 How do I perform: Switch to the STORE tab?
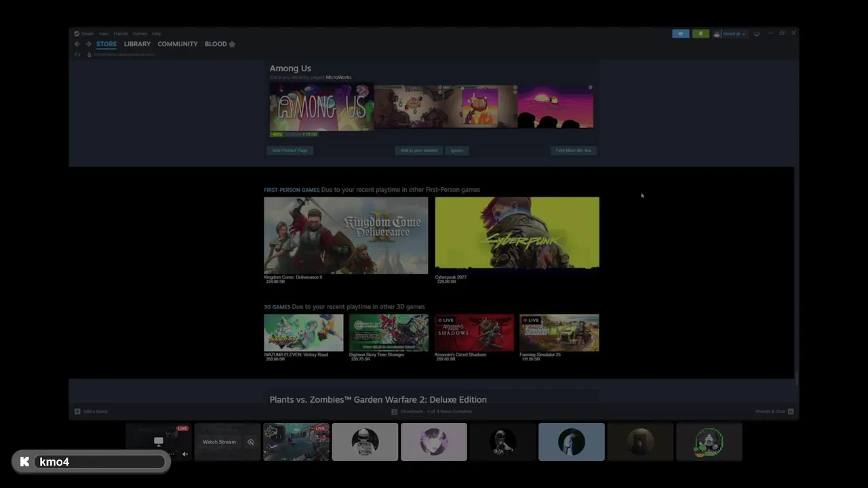click(106, 44)
